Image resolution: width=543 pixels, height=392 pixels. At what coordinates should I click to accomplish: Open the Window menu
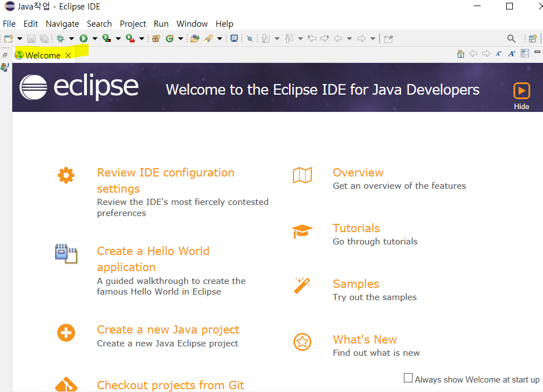pos(192,23)
